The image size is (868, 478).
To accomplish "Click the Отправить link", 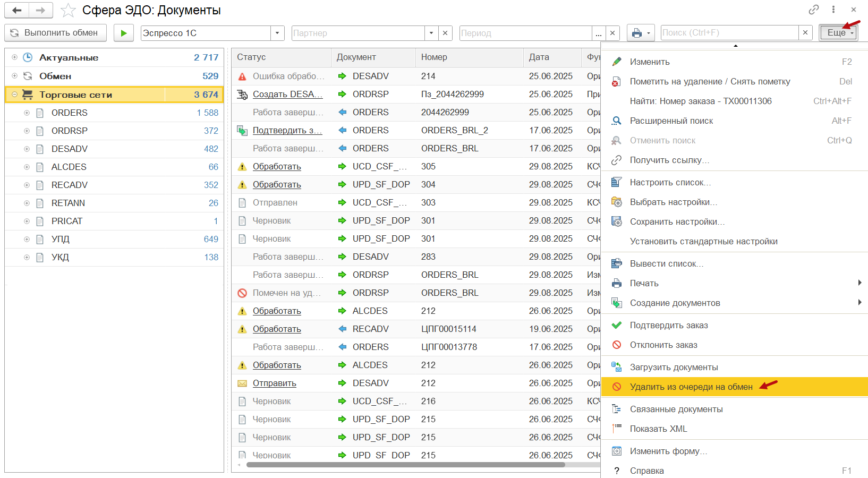I will point(274,383).
